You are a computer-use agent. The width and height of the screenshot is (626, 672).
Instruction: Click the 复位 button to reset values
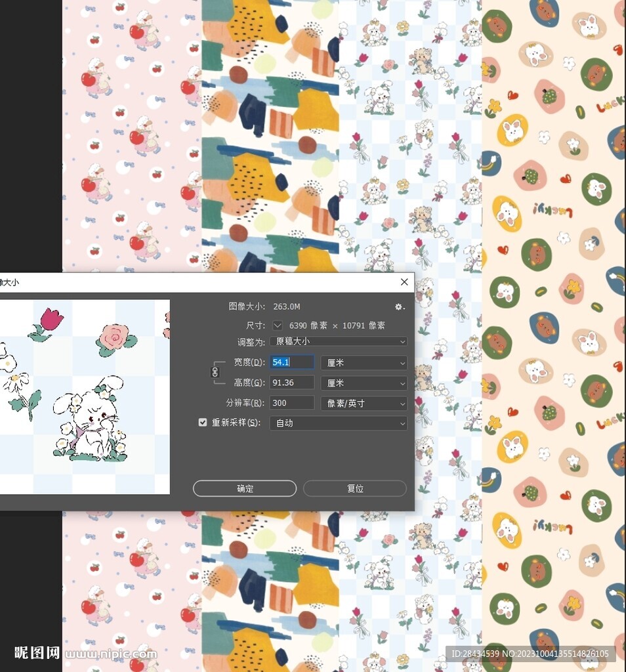click(x=355, y=488)
